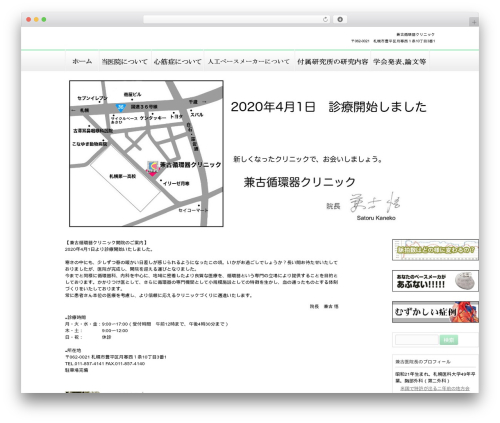500x423 pixels.
Task: Click the yellow minimize window button
Action: 36,20
